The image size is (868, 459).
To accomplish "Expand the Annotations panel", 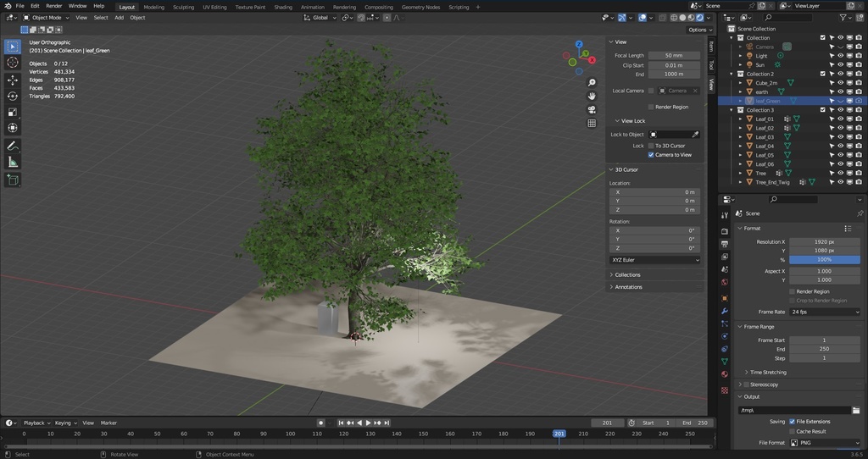I will coord(628,287).
